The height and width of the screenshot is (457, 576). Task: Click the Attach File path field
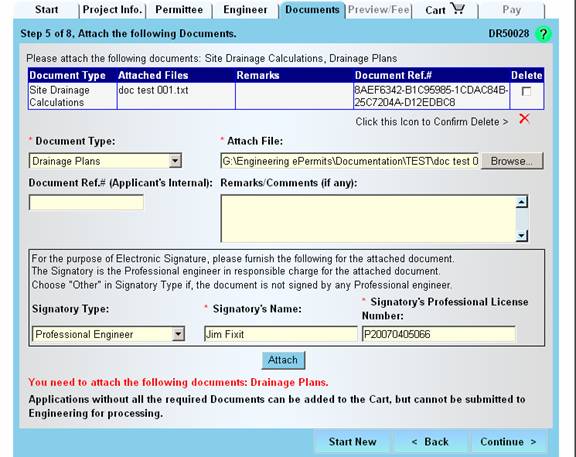[350, 161]
